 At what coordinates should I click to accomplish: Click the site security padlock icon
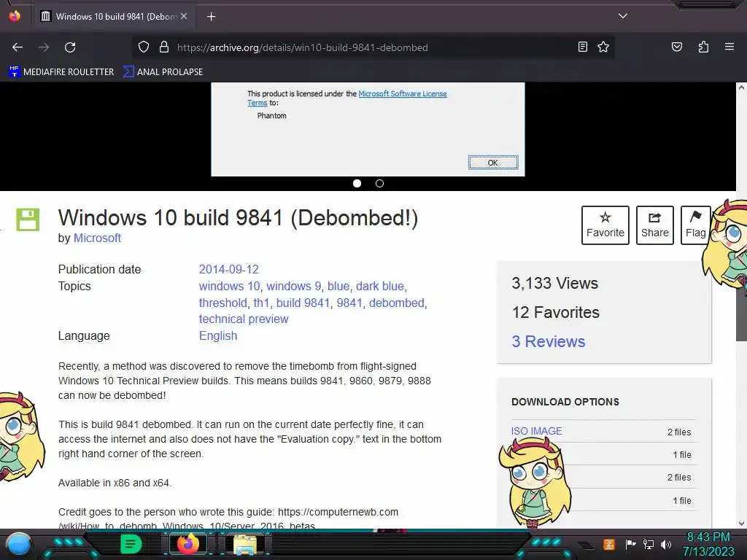point(164,47)
